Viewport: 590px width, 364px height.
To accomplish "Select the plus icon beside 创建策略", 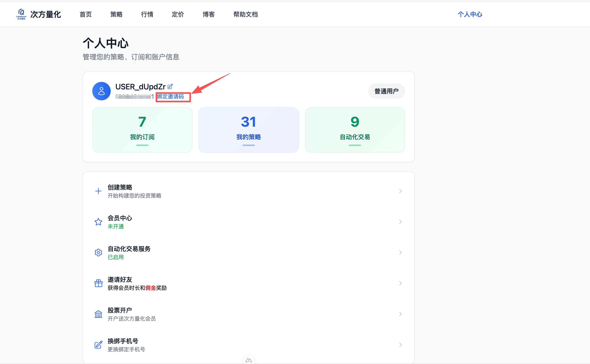I will [x=98, y=191].
